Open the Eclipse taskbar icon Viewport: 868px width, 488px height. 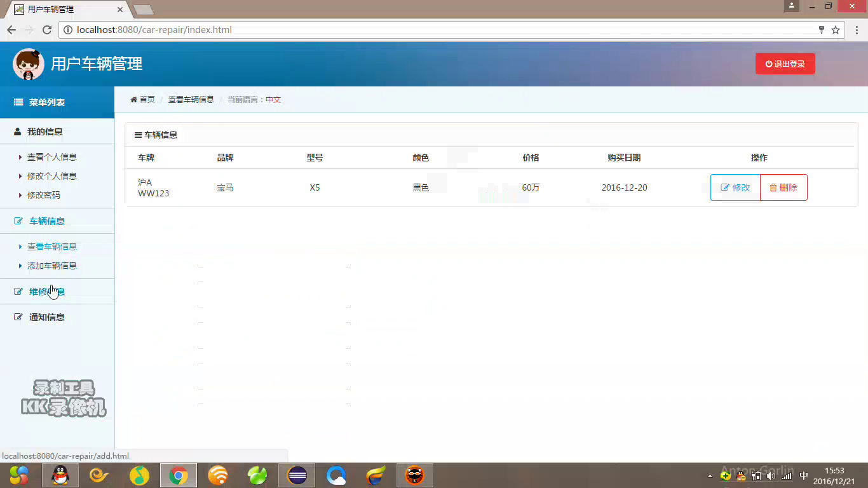coord(297,475)
